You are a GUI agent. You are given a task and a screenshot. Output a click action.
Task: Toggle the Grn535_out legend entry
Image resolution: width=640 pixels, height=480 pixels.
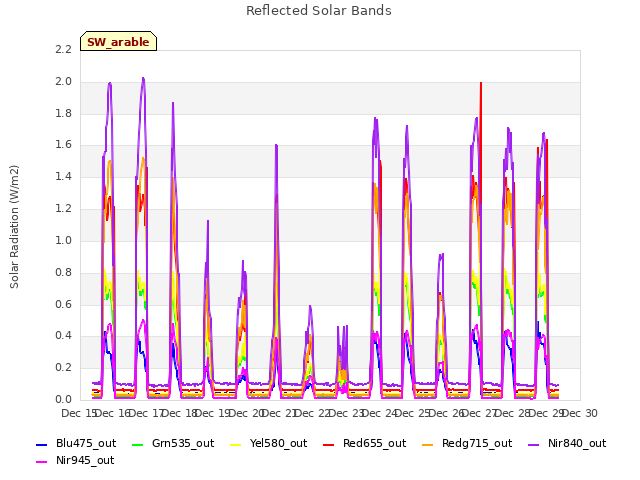coord(173,443)
